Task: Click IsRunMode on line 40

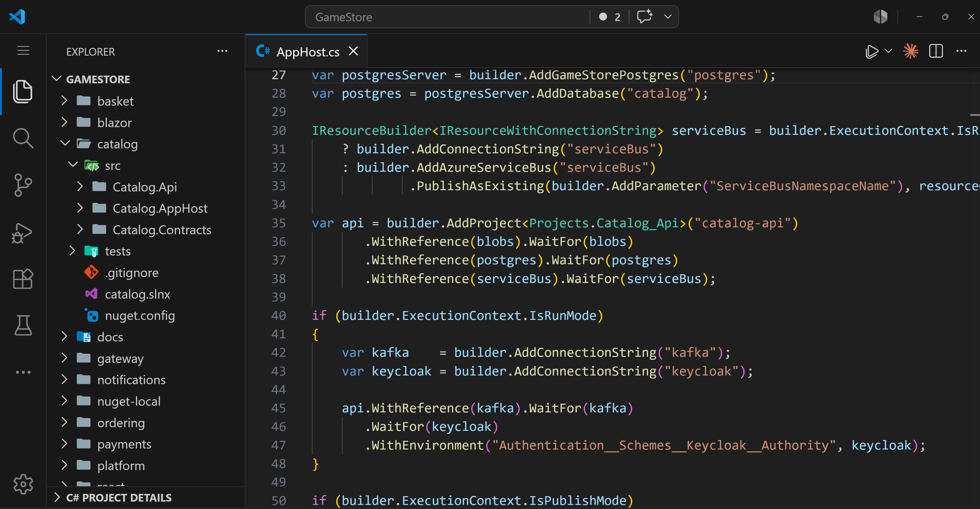Action: click(563, 315)
